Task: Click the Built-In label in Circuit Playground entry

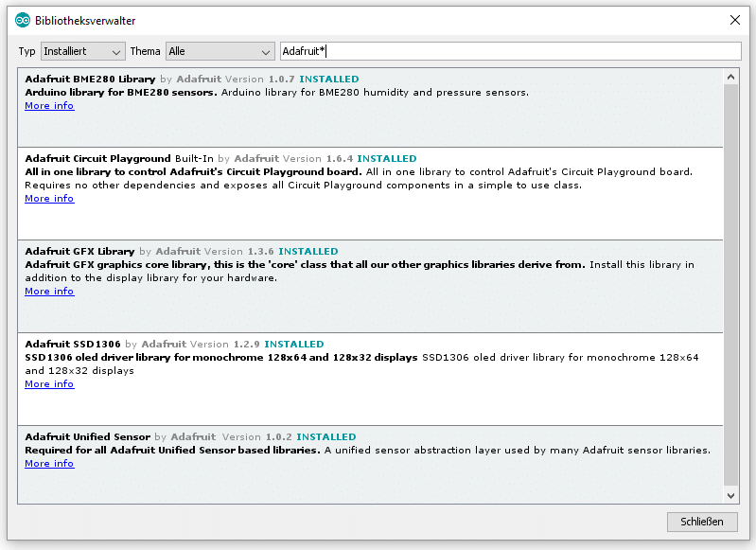Action: click(194, 159)
